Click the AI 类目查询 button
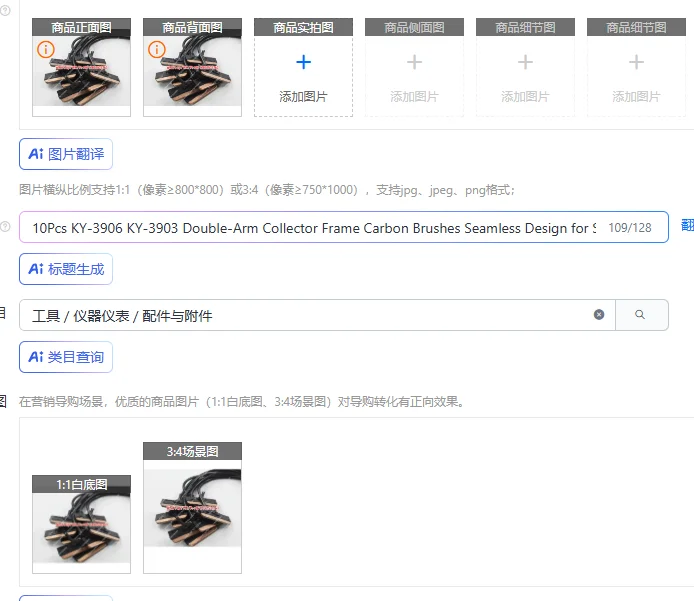 pos(66,357)
